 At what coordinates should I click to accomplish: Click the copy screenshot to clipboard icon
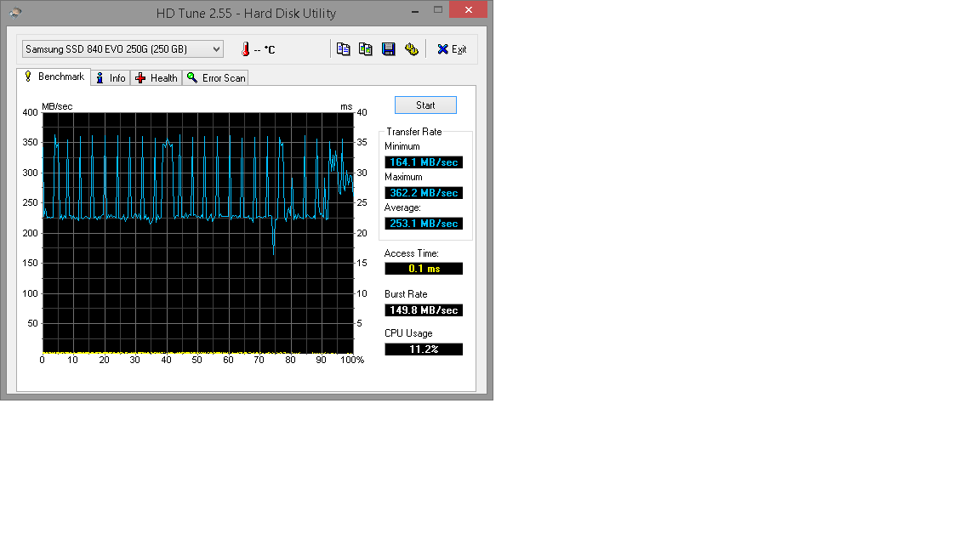(x=366, y=48)
